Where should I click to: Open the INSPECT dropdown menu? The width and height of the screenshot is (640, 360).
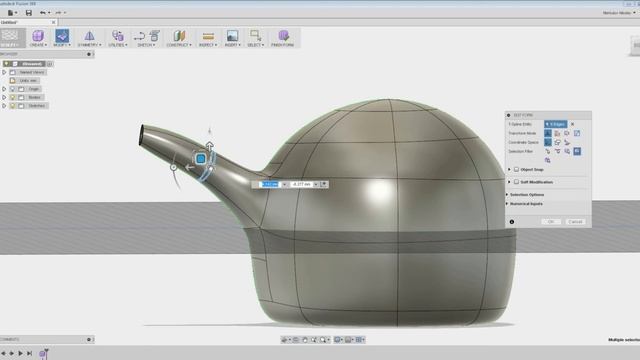point(208,45)
